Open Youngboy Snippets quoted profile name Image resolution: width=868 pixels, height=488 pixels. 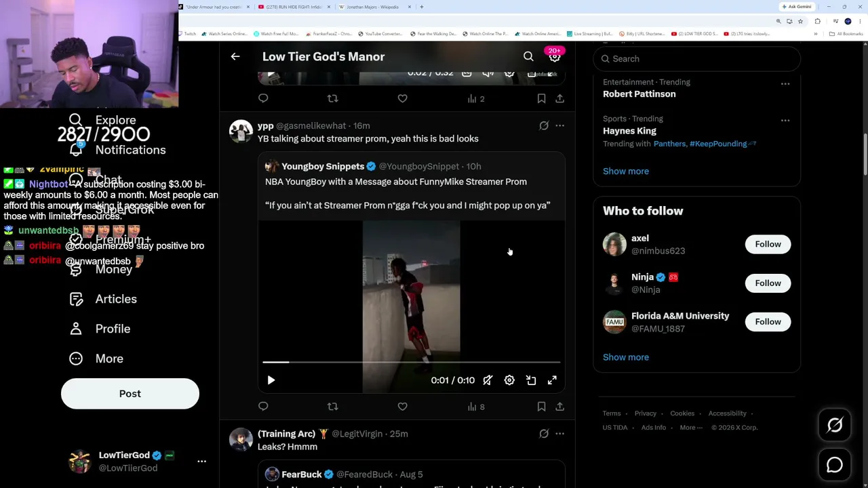coord(323,166)
